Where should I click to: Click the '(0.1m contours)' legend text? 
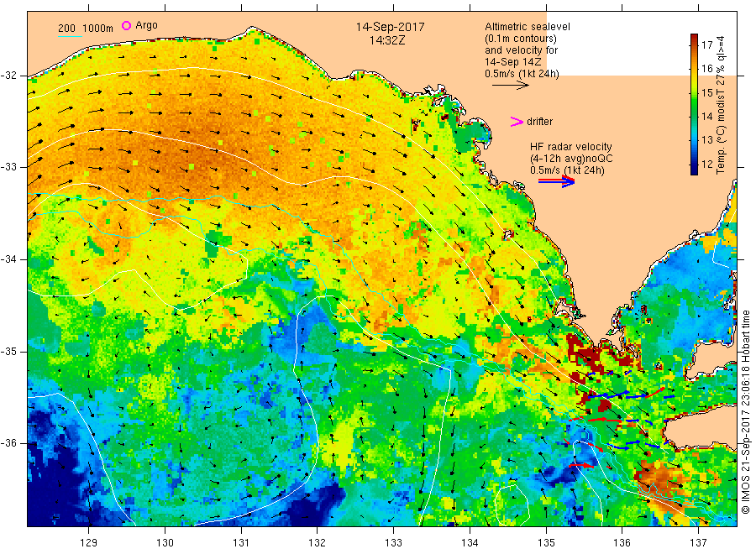520,39
